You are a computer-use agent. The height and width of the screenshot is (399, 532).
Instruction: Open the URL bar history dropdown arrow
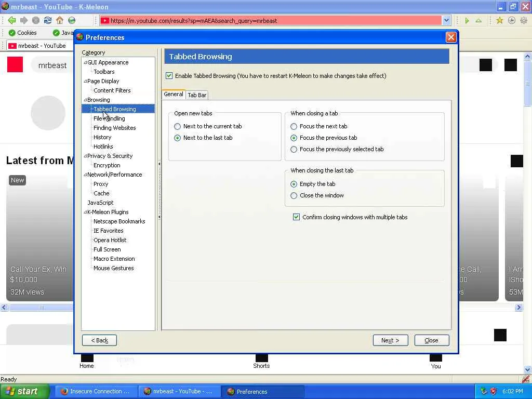point(446,21)
